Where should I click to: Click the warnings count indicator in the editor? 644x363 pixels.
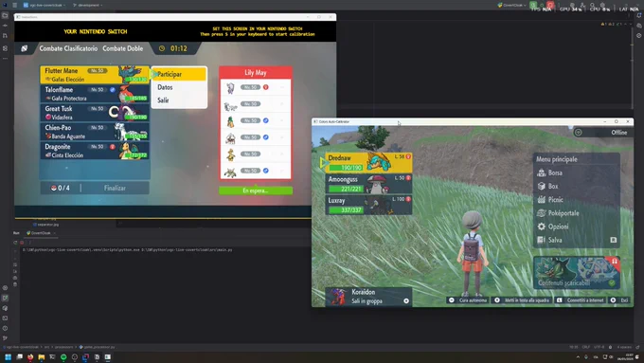point(612,24)
